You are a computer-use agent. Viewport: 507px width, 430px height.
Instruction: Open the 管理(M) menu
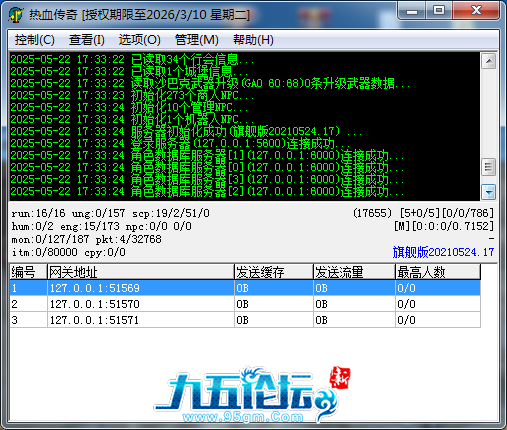click(197, 40)
